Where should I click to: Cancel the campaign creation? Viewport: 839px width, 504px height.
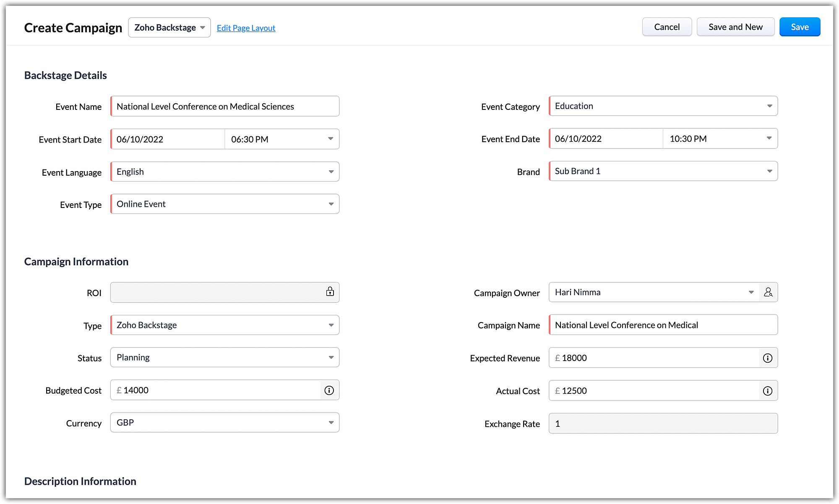[667, 27]
